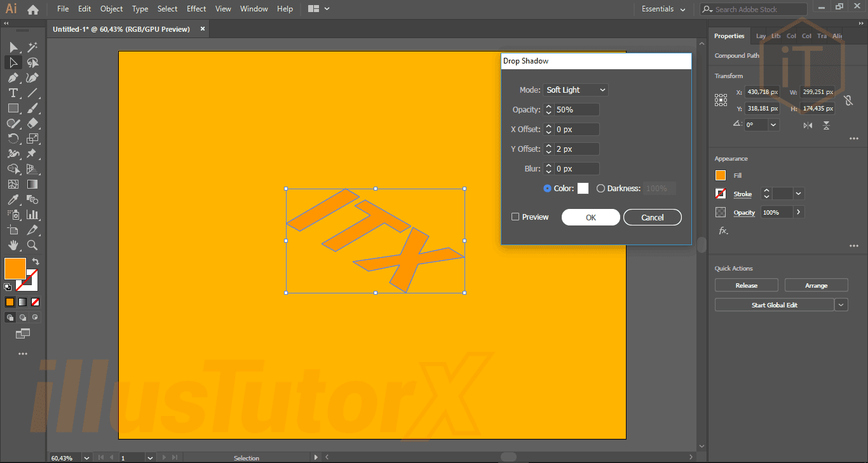The image size is (868, 463).
Task: Select the Eyedropper tool
Action: click(x=13, y=199)
